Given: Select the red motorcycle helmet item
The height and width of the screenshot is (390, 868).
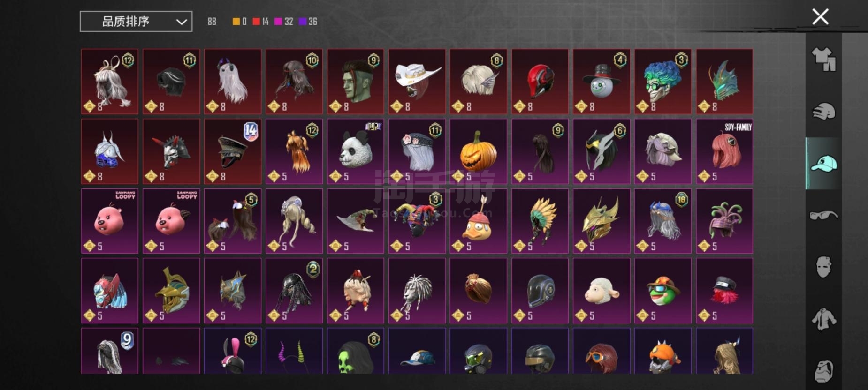Looking at the screenshot, I should point(540,82).
